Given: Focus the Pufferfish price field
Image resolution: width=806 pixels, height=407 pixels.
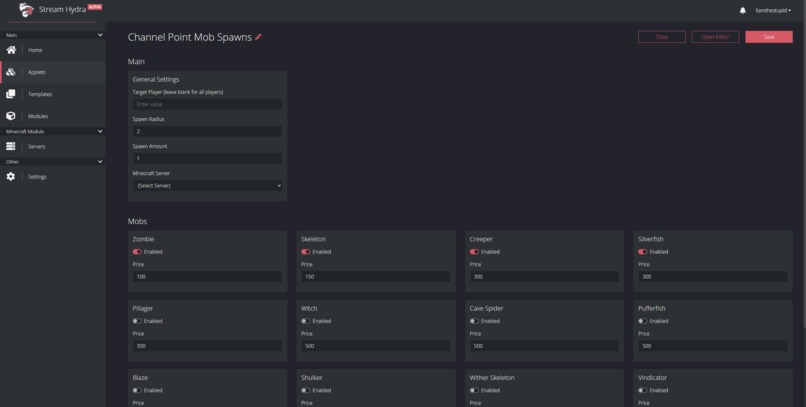Looking at the screenshot, I should [713, 346].
